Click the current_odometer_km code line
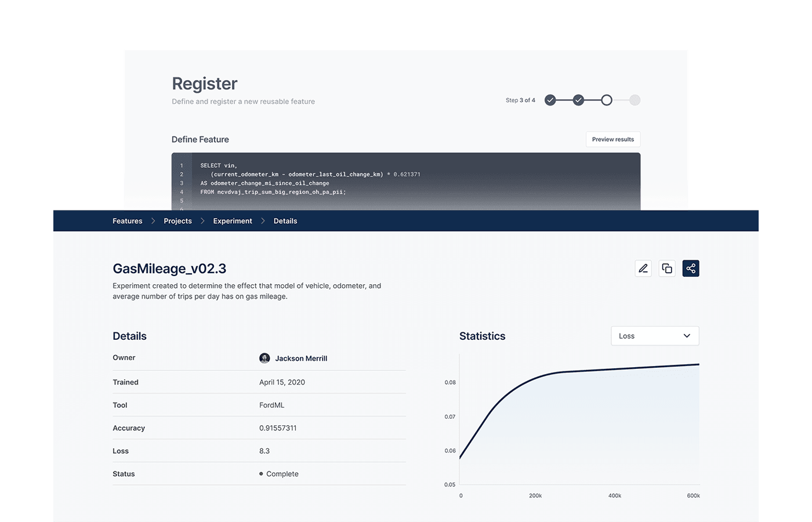812x522 pixels. (316, 175)
